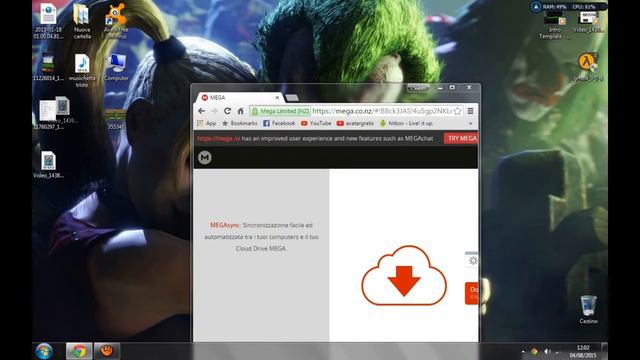Image resolution: width=640 pixels, height=360 pixels.
Task: Expand the bookmarks bar overflow arrow
Action: [x=471, y=123]
